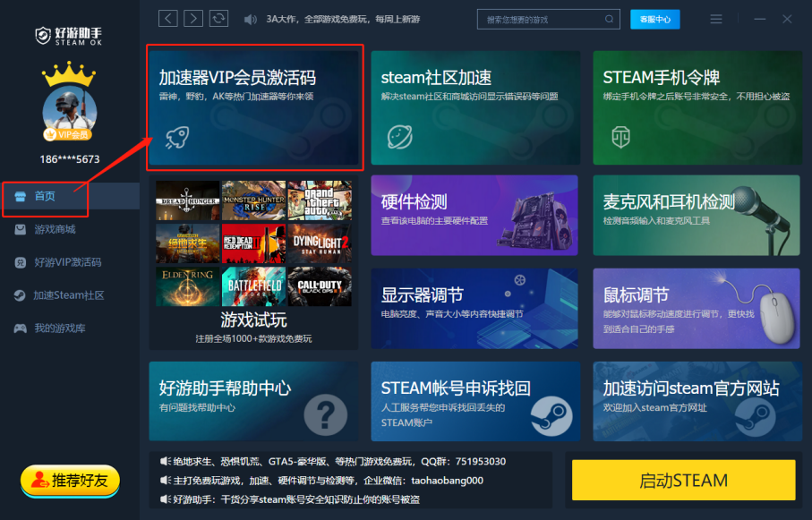Open the hamburger menu icon

(x=715, y=19)
